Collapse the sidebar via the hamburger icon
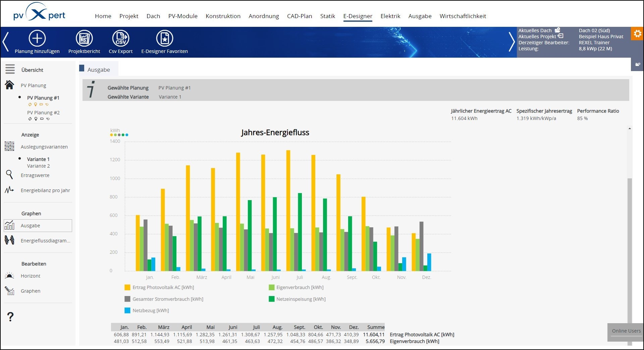Image resolution: width=644 pixels, height=350 pixels. [10, 69]
